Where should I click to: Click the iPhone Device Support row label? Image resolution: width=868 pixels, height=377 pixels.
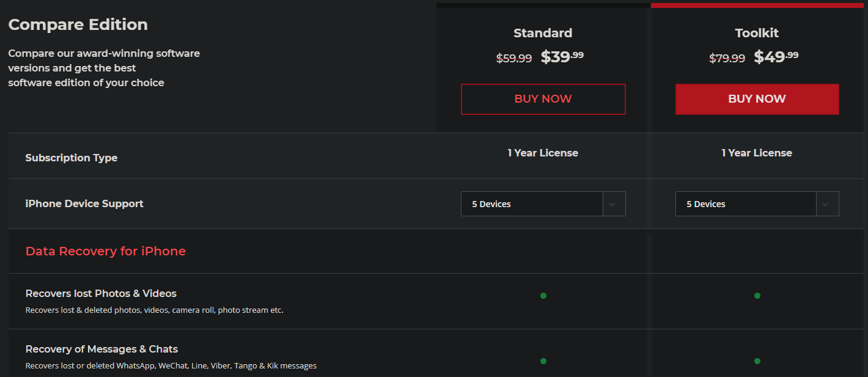click(x=84, y=203)
